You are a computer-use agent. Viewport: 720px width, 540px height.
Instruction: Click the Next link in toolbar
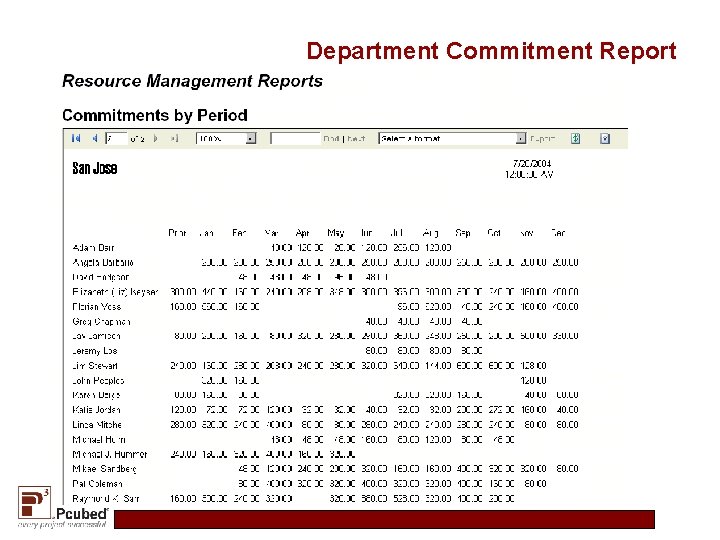click(356, 139)
